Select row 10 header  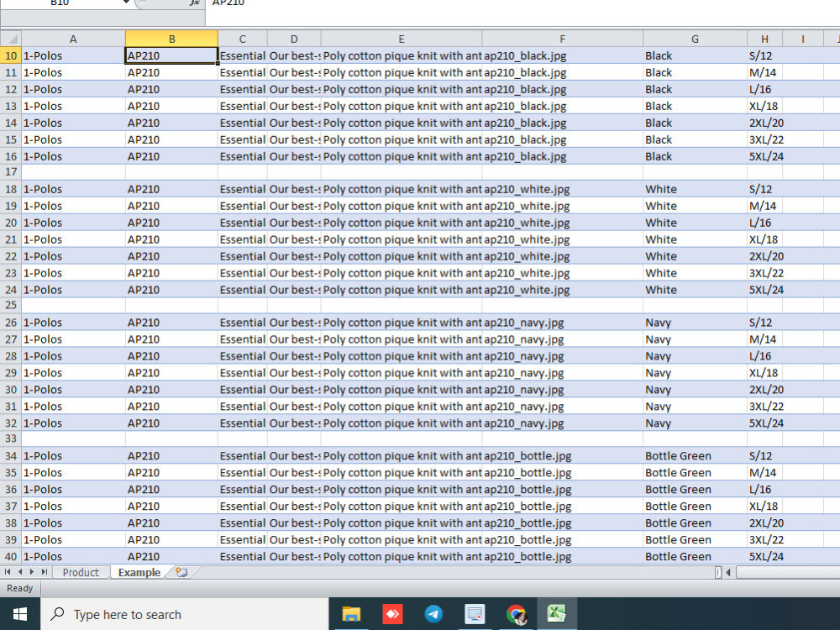[11, 55]
